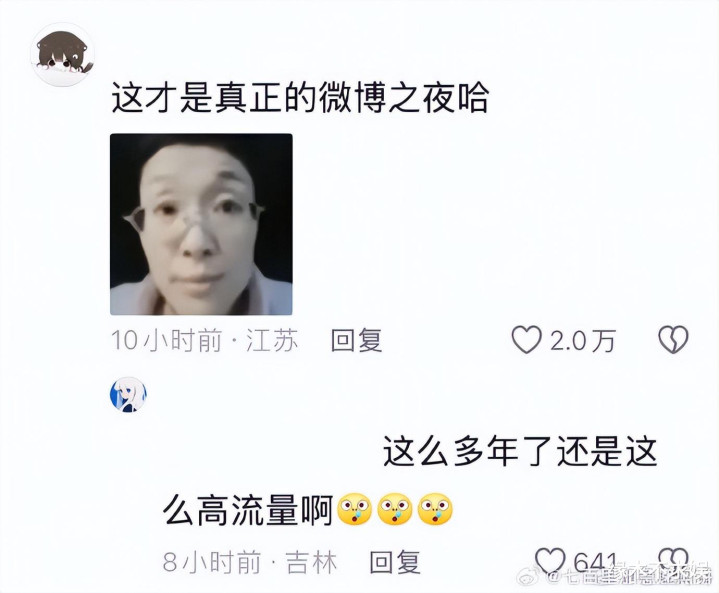
Task: Like the comment with 2.0万 likes
Action: click(526, 340)
